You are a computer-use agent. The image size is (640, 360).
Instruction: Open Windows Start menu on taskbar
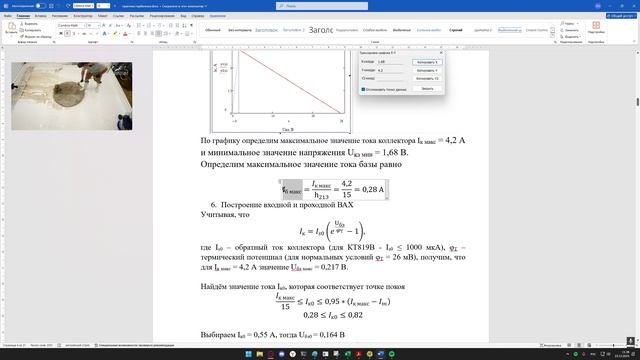[x=248, y=354]
